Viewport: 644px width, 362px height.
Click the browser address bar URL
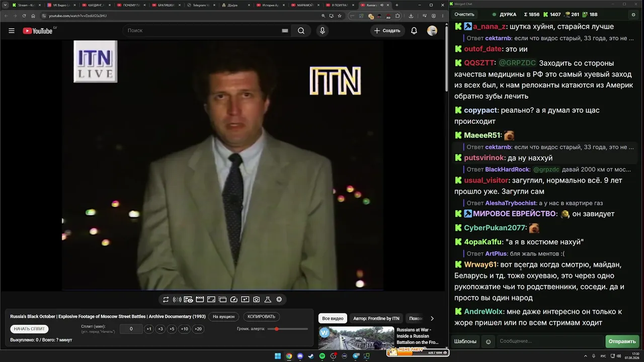tap(77, 16)
